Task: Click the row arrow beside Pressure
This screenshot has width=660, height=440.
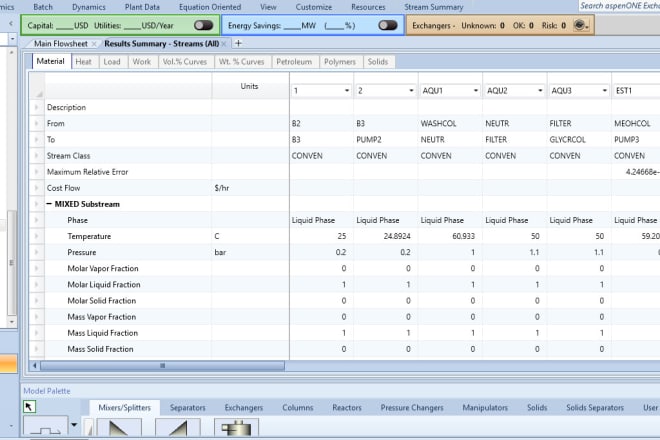Action: pos(37,252)
